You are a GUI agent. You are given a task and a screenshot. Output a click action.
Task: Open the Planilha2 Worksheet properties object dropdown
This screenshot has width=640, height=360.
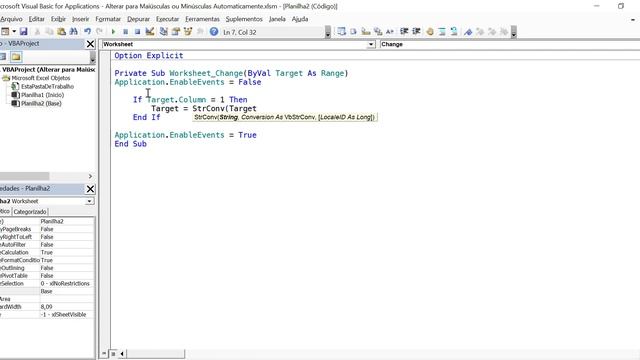tap(89, 201)
